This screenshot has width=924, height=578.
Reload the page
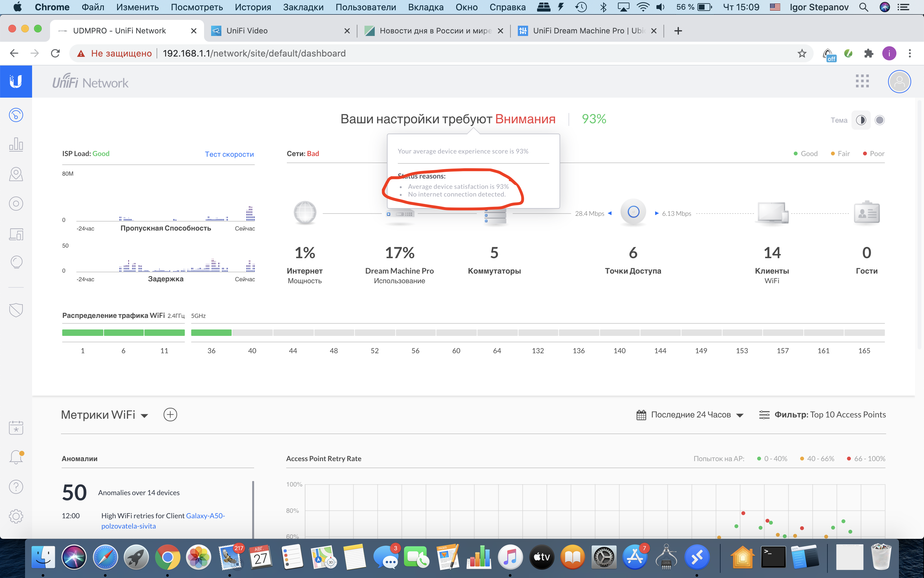tap(56, 54)
